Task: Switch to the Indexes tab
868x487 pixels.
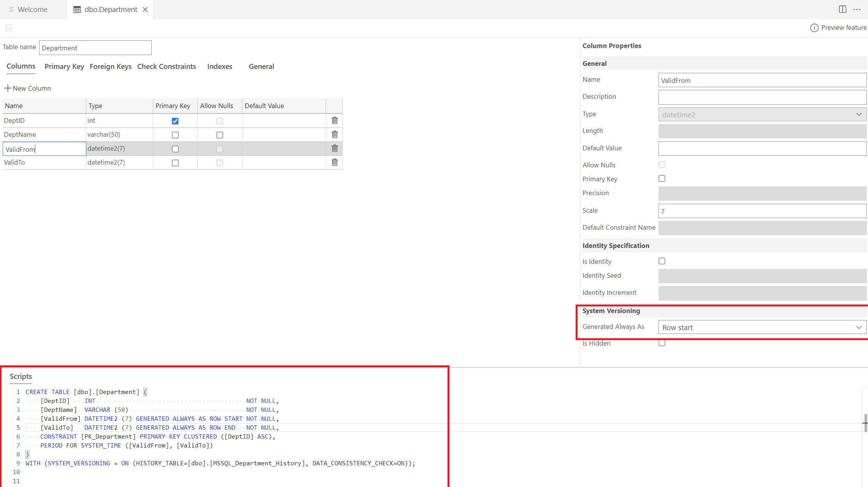Action: [220, 66]
